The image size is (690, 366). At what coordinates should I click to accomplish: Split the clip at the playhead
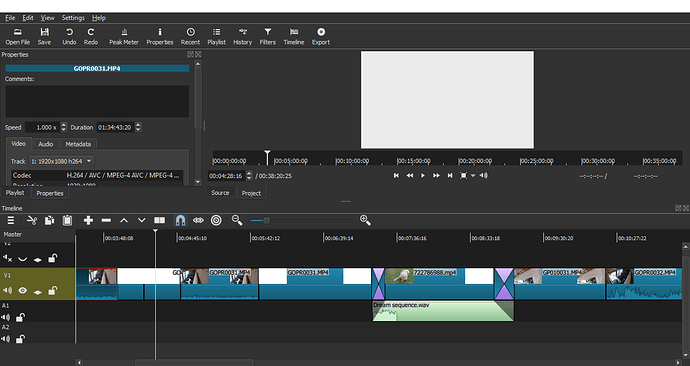(x=159, y=220)
